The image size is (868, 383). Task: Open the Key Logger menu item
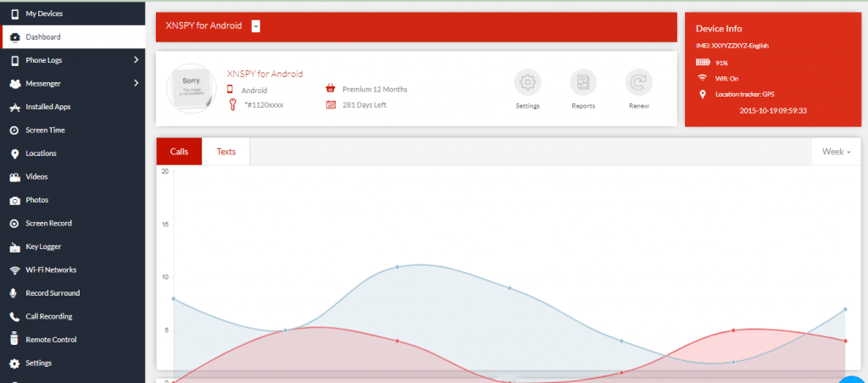click(x=73, y=247)
